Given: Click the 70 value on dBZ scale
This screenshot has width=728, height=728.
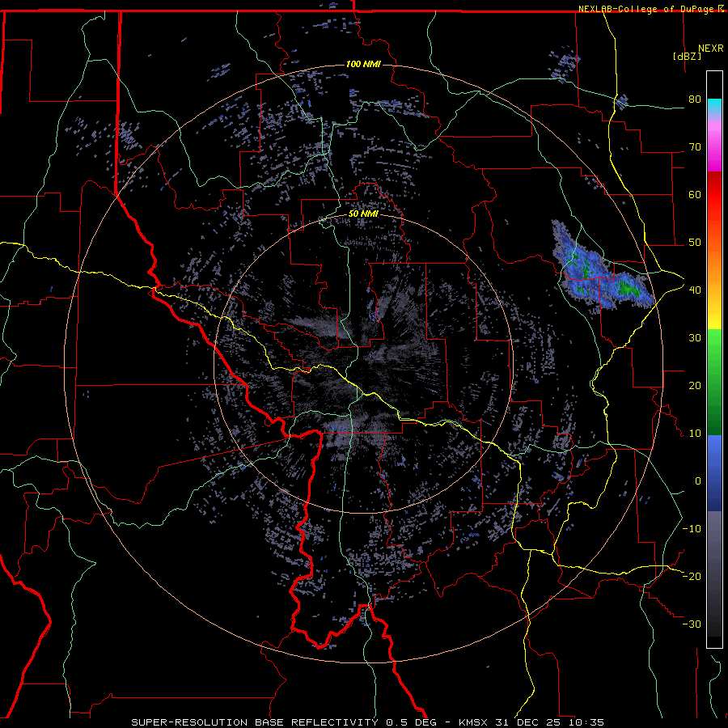Looking at the screenshot, I should coord(695,147).
